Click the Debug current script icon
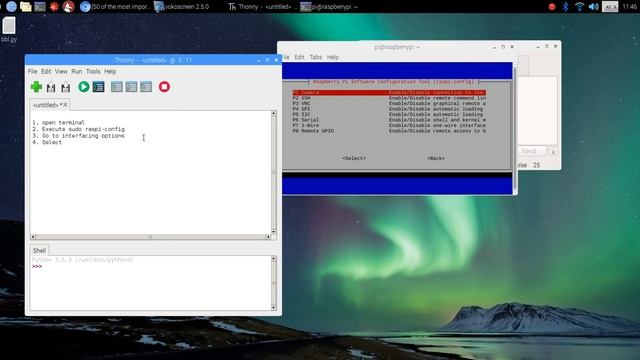 98,87
